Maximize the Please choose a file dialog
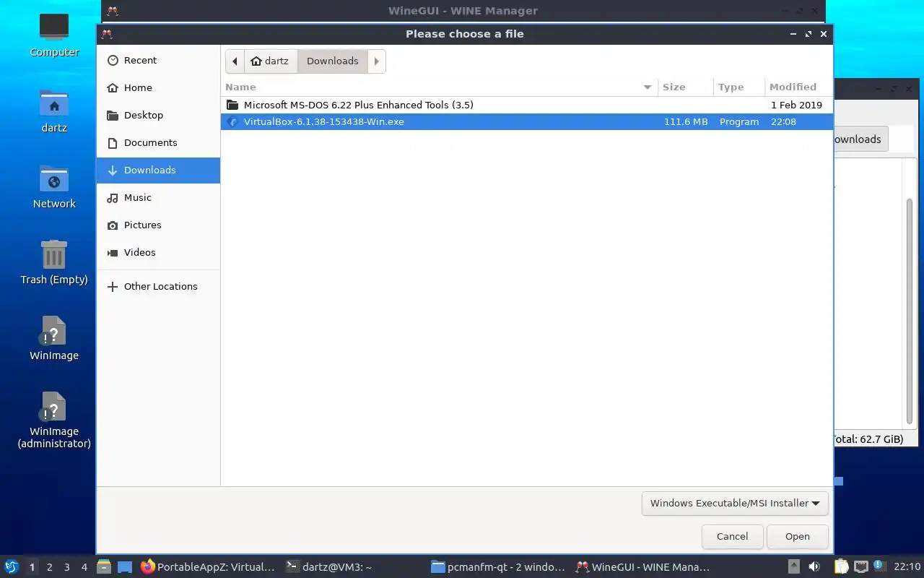 tap(808, 34)
